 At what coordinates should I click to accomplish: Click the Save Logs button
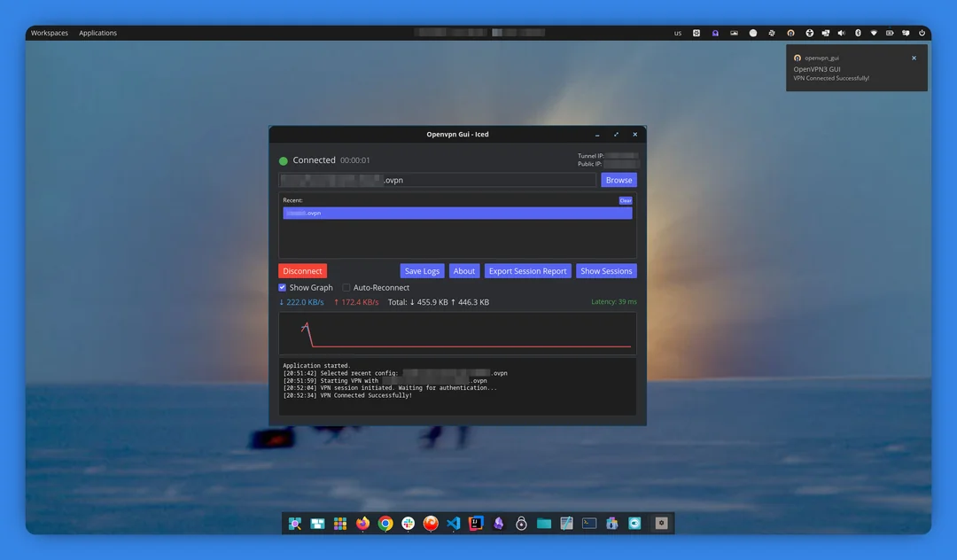click(x=422, y=271)
